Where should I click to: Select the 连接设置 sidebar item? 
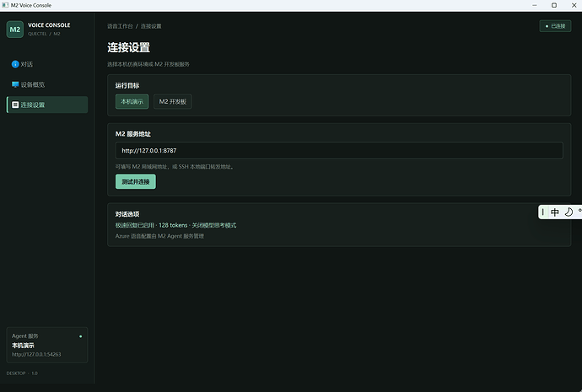[47, 105]
